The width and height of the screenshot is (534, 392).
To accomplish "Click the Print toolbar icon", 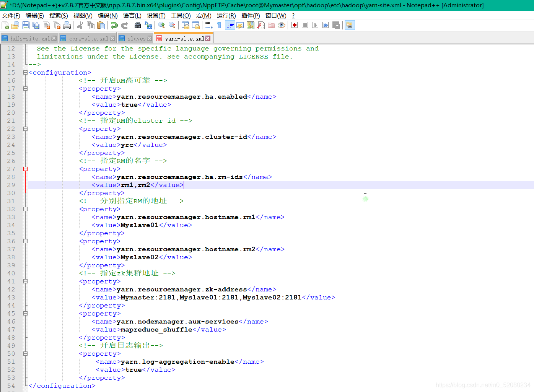I will (67, 25).
